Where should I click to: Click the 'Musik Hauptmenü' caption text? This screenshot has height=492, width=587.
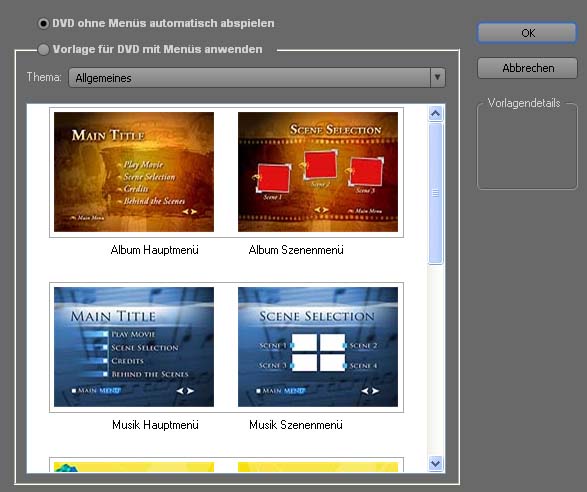155,425
